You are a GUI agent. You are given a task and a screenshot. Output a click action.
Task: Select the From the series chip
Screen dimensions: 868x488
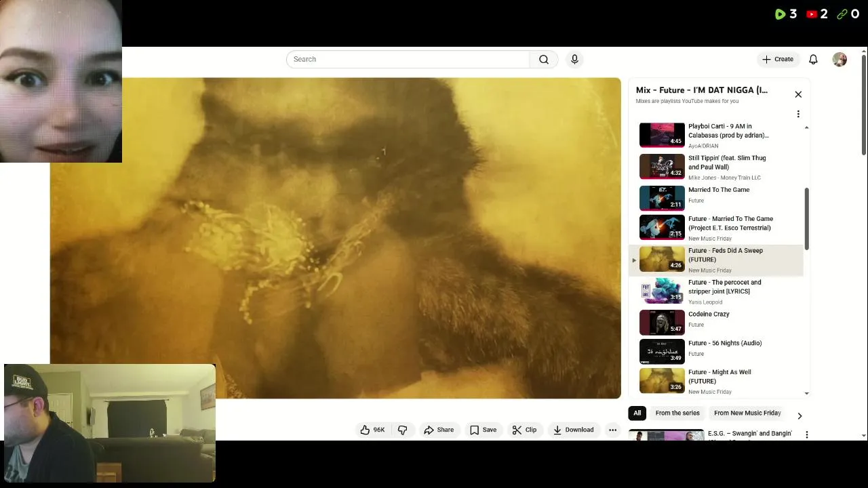[x=677, y=413]
